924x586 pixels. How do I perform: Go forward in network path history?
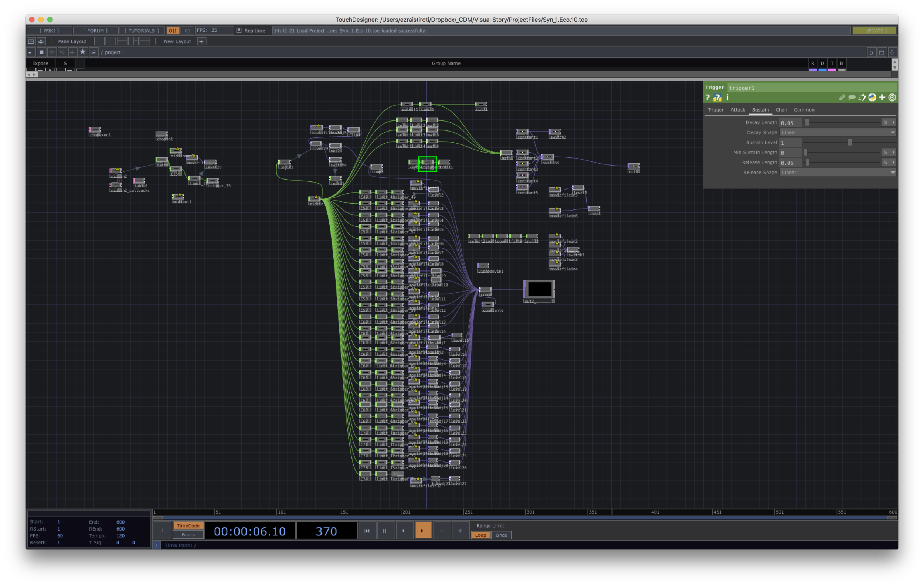pyautogui.click(x=62, y=52)
